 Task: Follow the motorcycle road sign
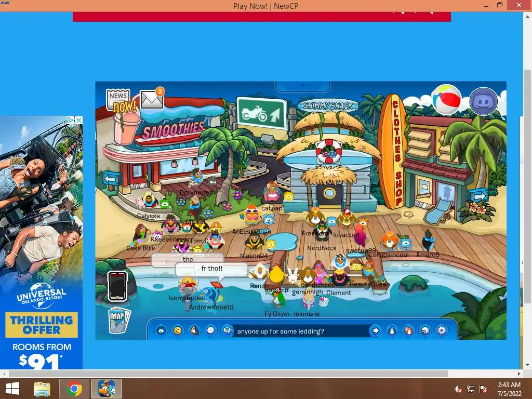pyautogui.click(x=262, y=114)
